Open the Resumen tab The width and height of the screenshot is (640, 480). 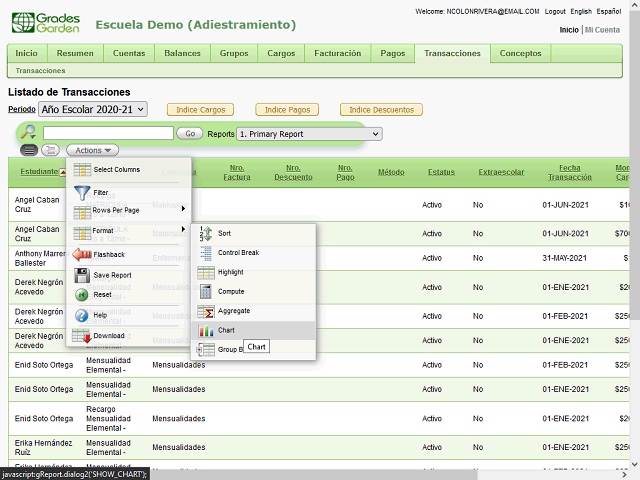pyautogui.click(x=75, y=53)
